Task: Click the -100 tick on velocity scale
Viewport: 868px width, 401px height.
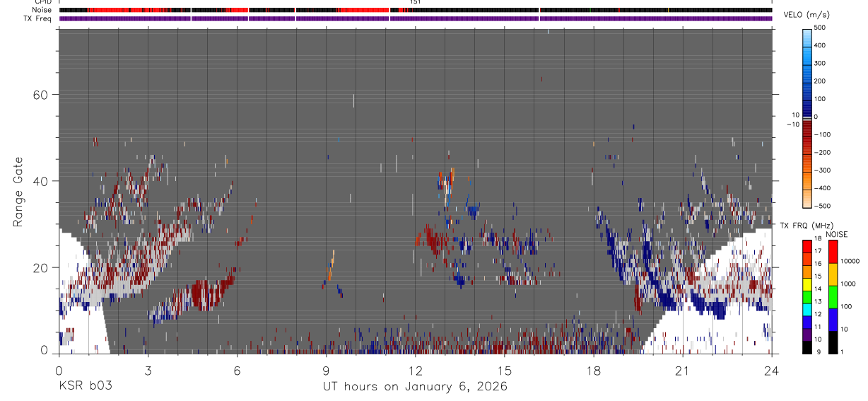Action: (x=821, y=134)
